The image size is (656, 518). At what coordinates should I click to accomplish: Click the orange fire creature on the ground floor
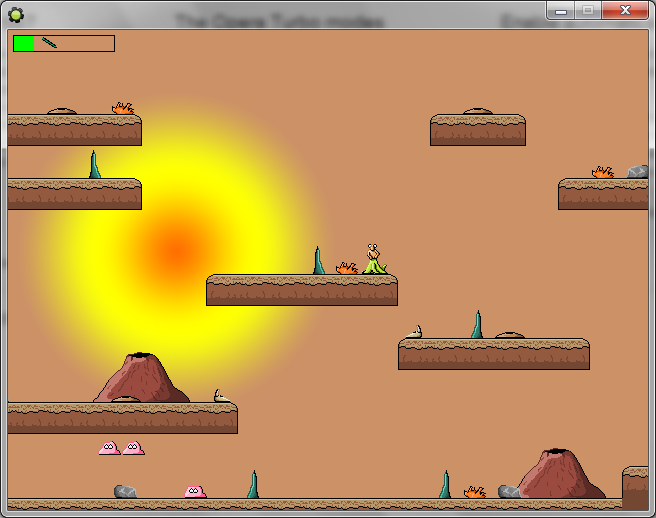(475, 492)
